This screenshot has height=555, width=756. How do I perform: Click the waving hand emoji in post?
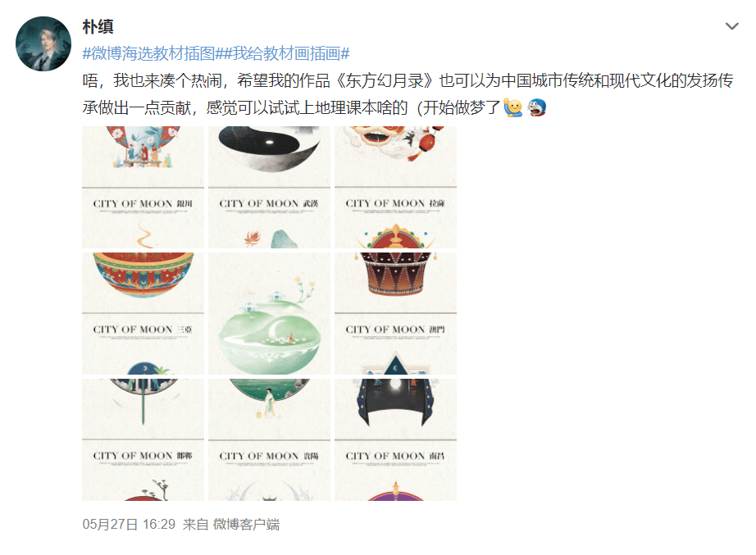click(x=513, y=107)
